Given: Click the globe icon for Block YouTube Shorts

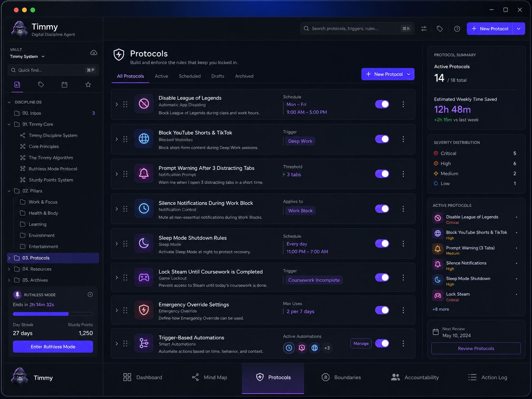Looking at the screenshot, I should [x=144, y=139].
